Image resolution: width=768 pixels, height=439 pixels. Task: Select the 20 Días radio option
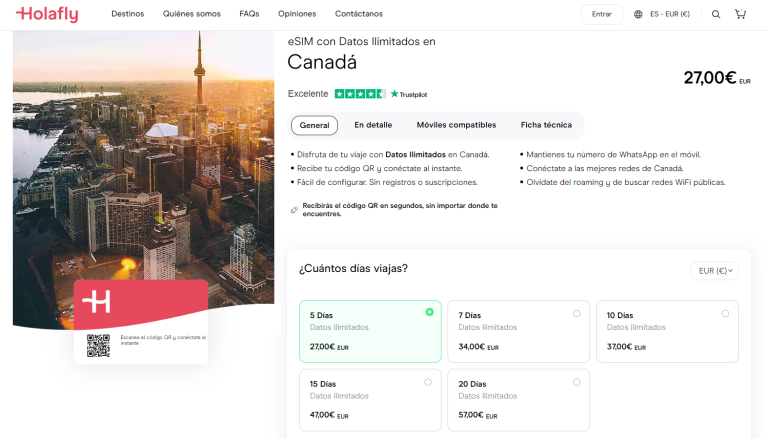[576, 382]
